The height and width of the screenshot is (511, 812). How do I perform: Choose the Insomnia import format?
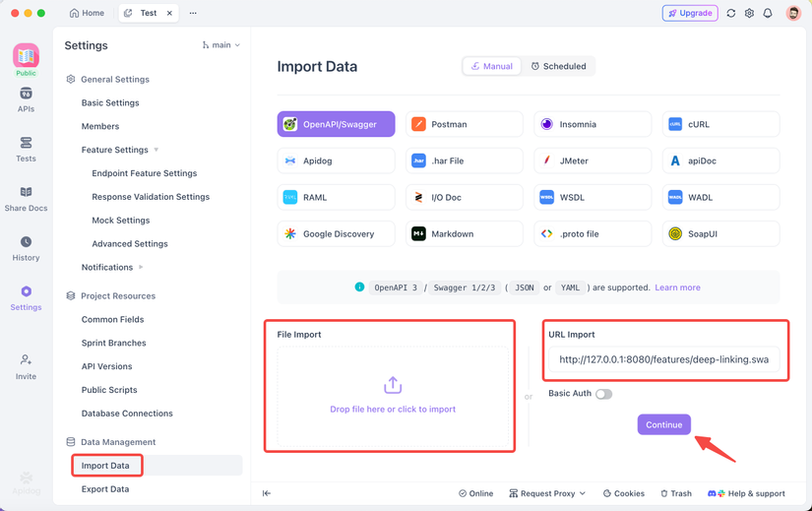click(593, 124)
